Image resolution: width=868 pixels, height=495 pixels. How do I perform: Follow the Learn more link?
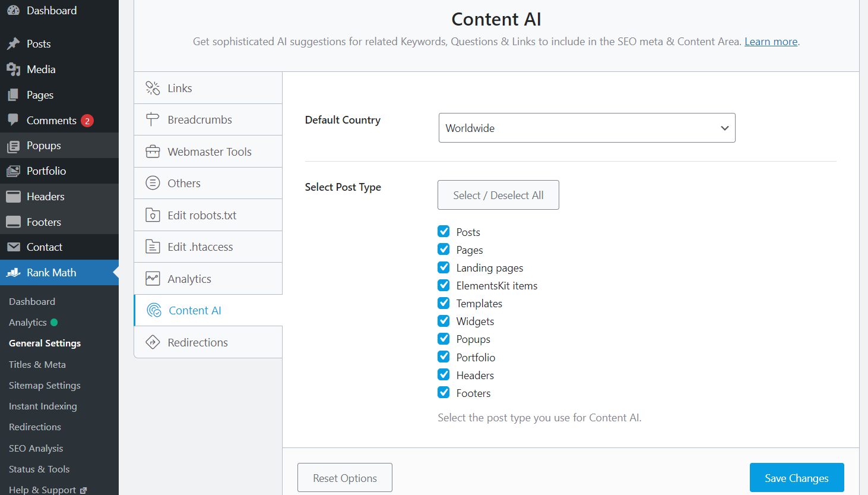(x=771, y=42)
